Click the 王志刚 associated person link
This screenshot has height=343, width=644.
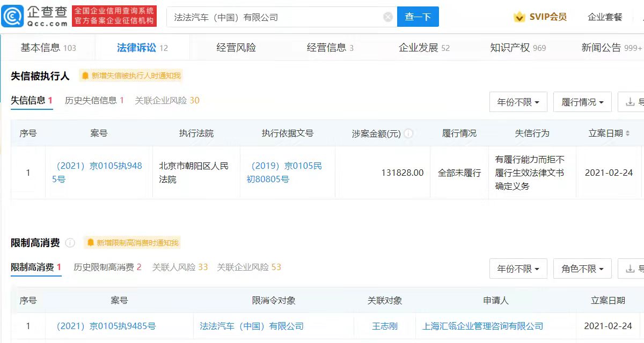point(384,325)
